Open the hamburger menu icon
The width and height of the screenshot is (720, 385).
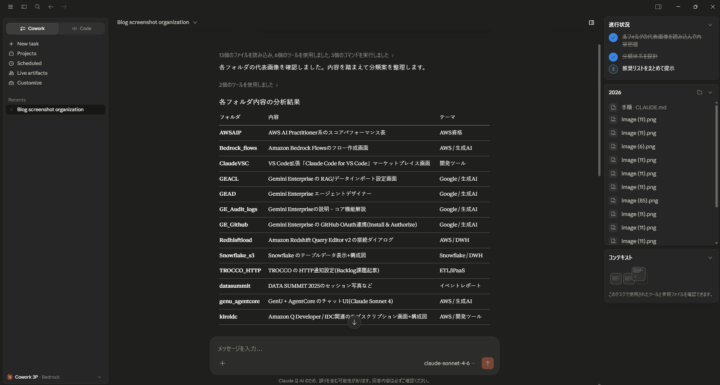(10, 7)
